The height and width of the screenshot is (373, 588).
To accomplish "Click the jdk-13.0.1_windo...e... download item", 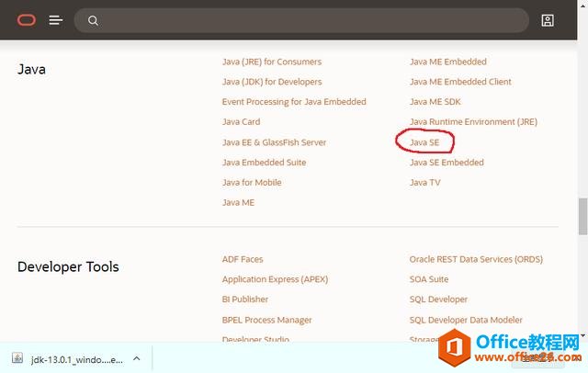I will coord(76,359).
